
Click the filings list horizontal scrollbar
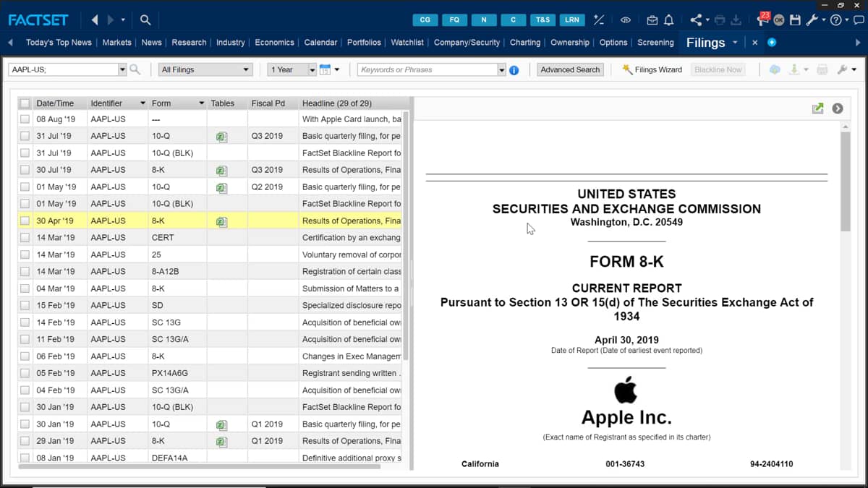199,466
